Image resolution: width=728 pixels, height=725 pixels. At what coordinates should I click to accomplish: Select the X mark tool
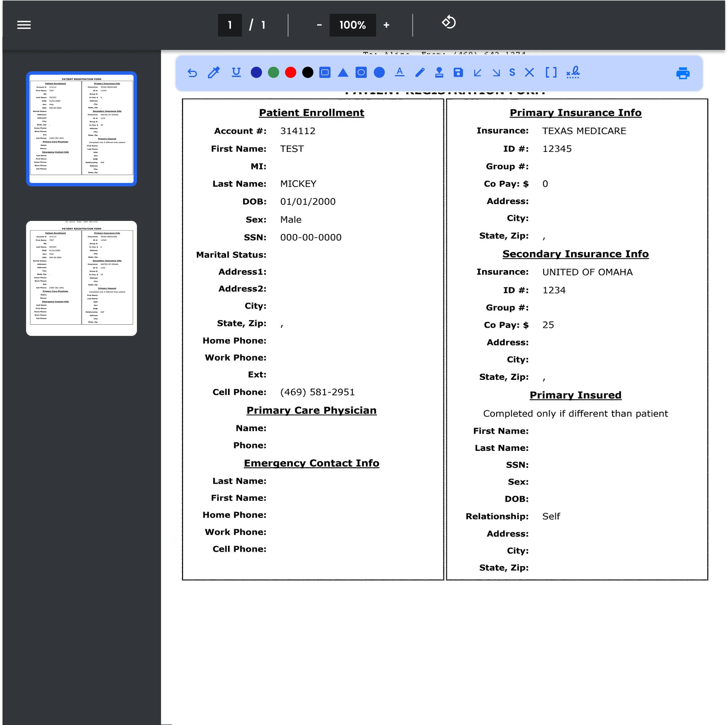pos(529,72)
